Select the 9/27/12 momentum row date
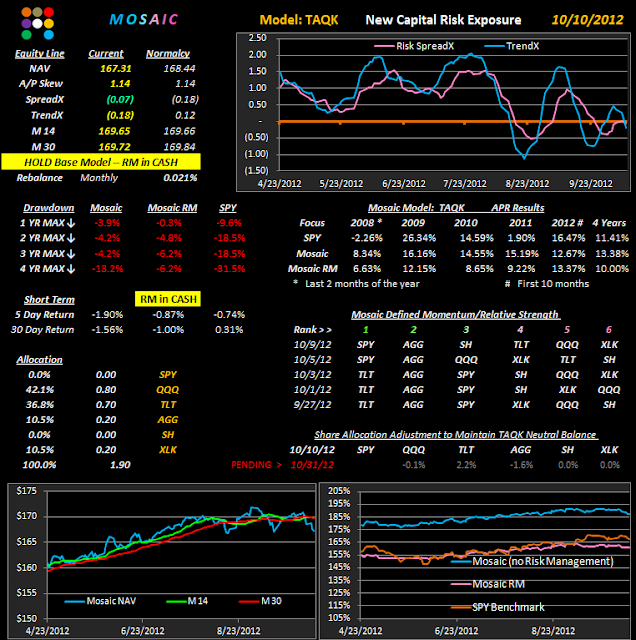 click(312, 405)
